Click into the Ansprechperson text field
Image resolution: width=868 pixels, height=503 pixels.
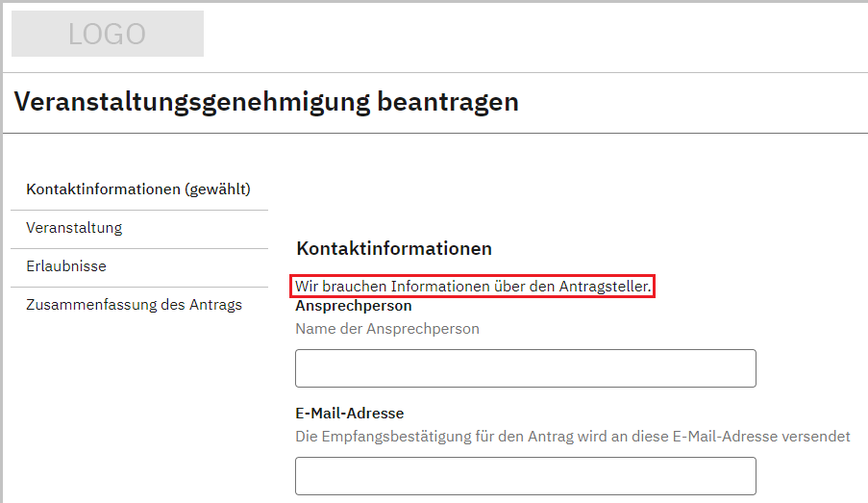pyautogui.click(x=525, y=368)
